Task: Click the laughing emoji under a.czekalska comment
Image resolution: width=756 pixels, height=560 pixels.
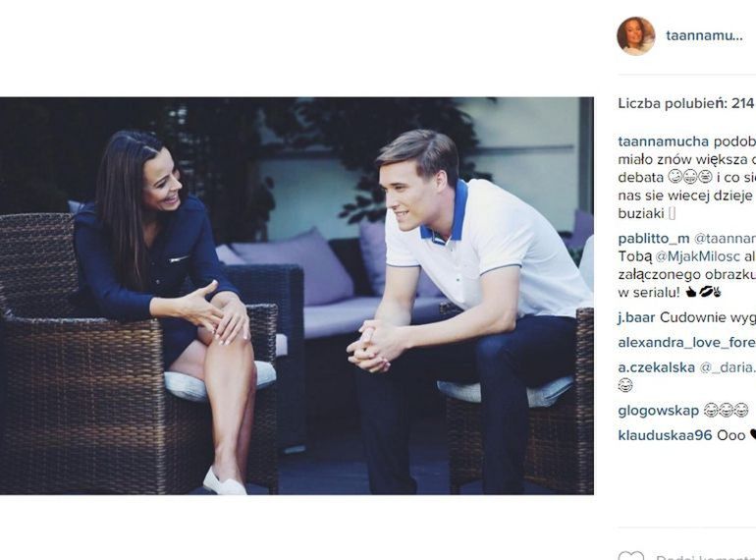Action: pos(625,385)
